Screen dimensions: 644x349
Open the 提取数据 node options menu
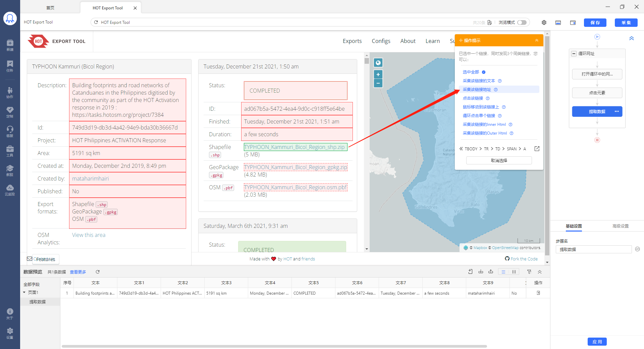(616, 111)
